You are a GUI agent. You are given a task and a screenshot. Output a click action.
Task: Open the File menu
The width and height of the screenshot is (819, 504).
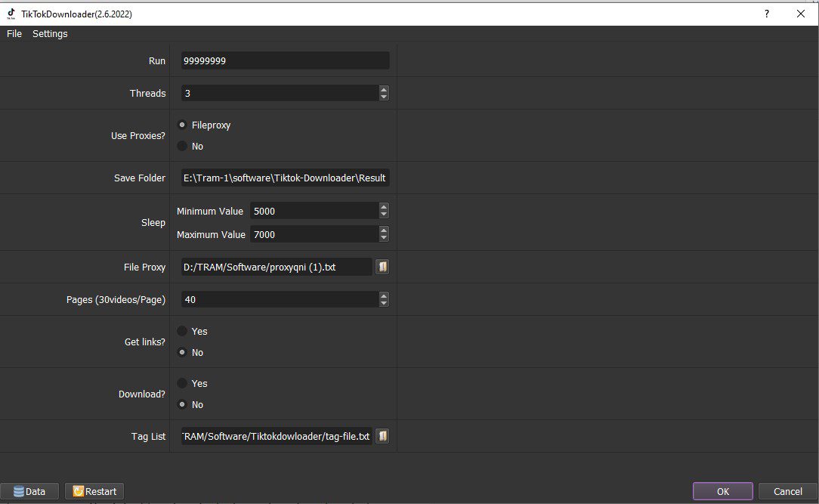click(14, 33)
